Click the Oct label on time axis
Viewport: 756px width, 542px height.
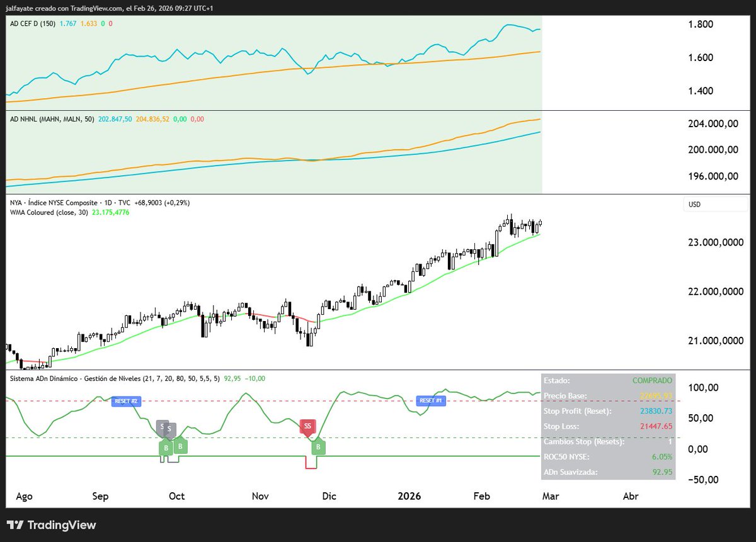pyautogui.click(x=177, y=496)
